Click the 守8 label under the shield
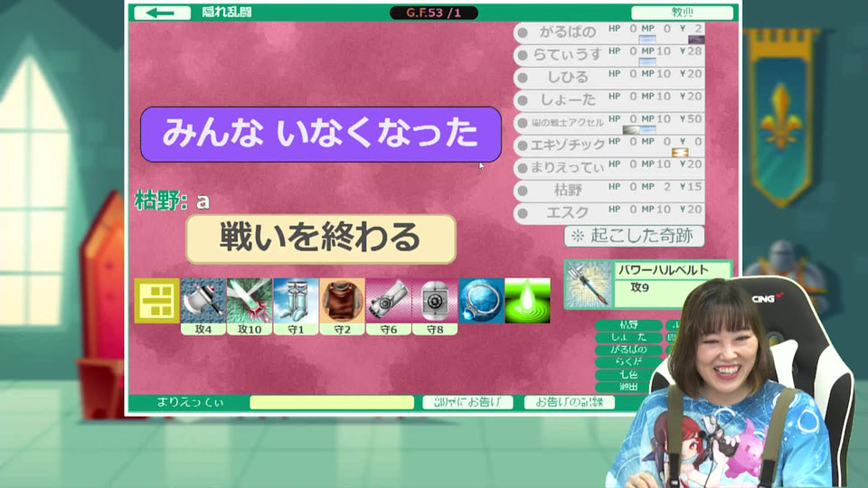The image size is (868, 488). 435,329
